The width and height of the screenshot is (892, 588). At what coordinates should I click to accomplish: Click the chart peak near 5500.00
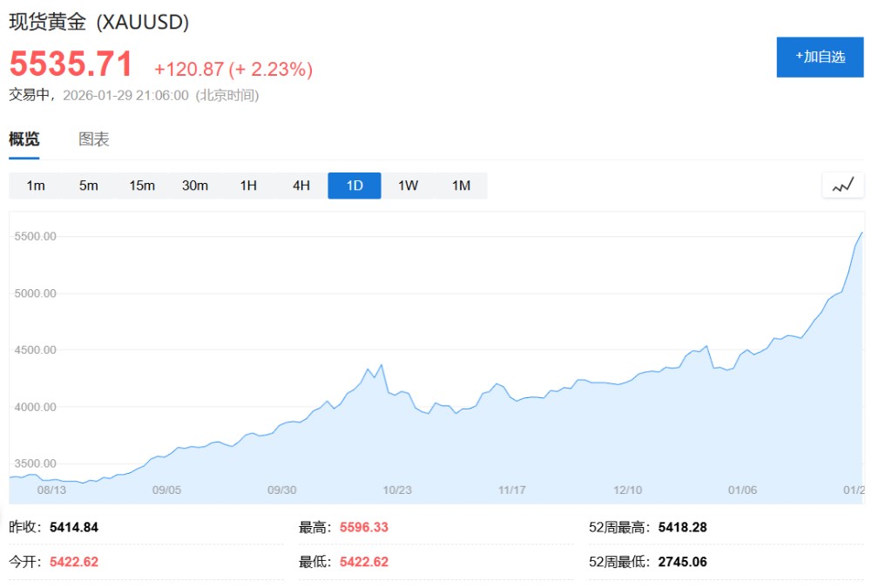pyautogui.click(x=862, y=233)
